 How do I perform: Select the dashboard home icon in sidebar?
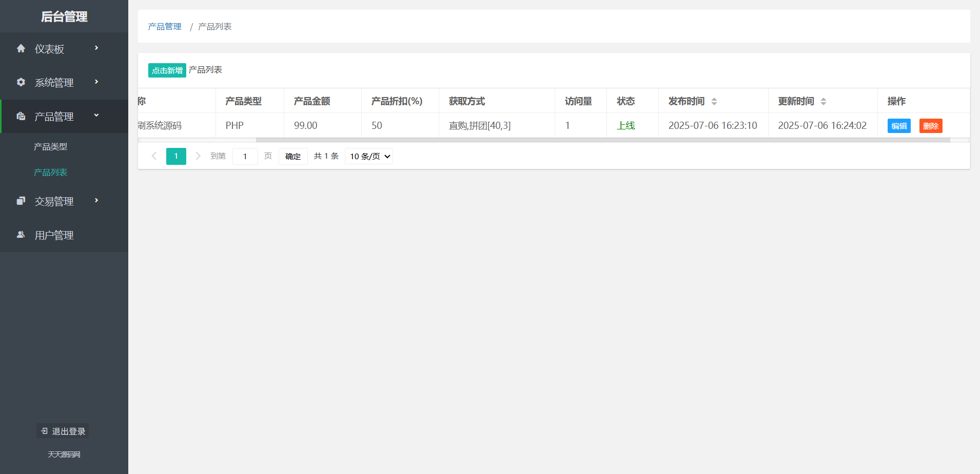pos(21,48)
